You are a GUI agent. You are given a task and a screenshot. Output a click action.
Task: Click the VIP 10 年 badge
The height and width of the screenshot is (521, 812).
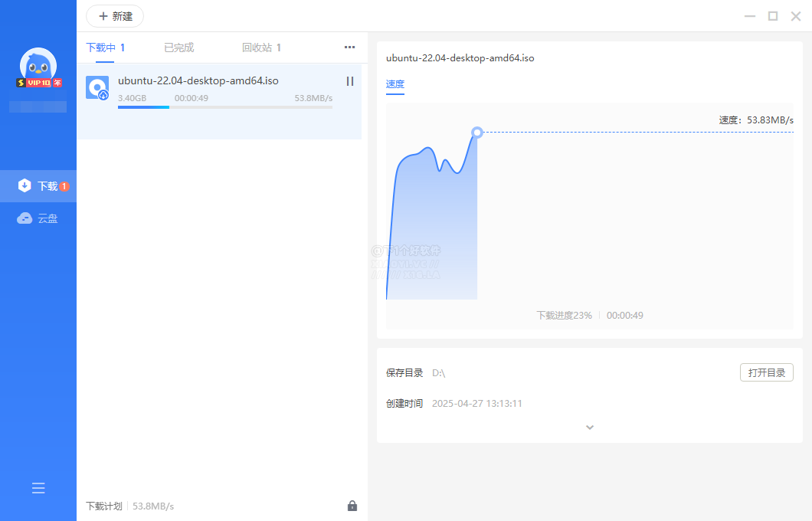(39, 83)
